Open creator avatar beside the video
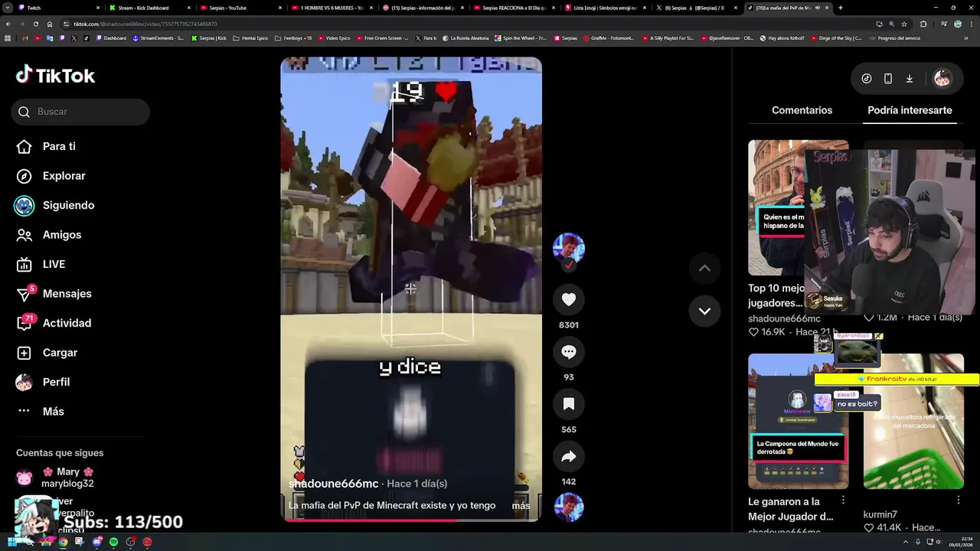Viewport: 980px width, 551px height. tap(568, 249)
